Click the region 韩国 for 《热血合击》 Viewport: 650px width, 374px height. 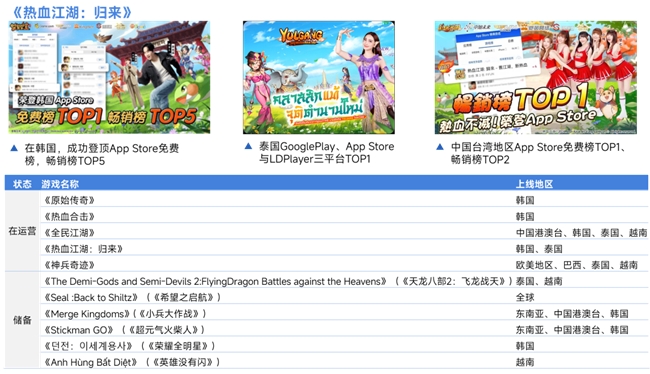click(525, 216)
